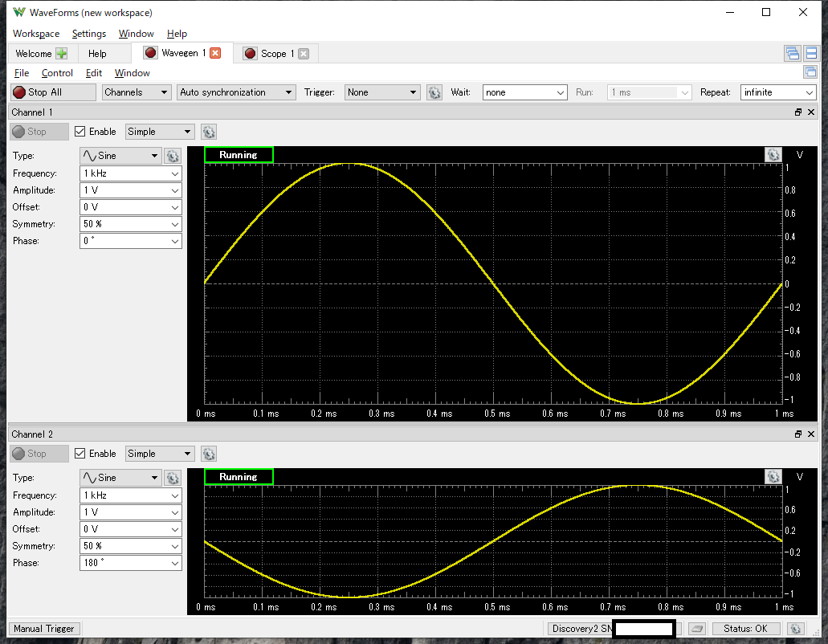828x644 pixels.
Task: Open the Help tab
Action: [x=104, y=53]
